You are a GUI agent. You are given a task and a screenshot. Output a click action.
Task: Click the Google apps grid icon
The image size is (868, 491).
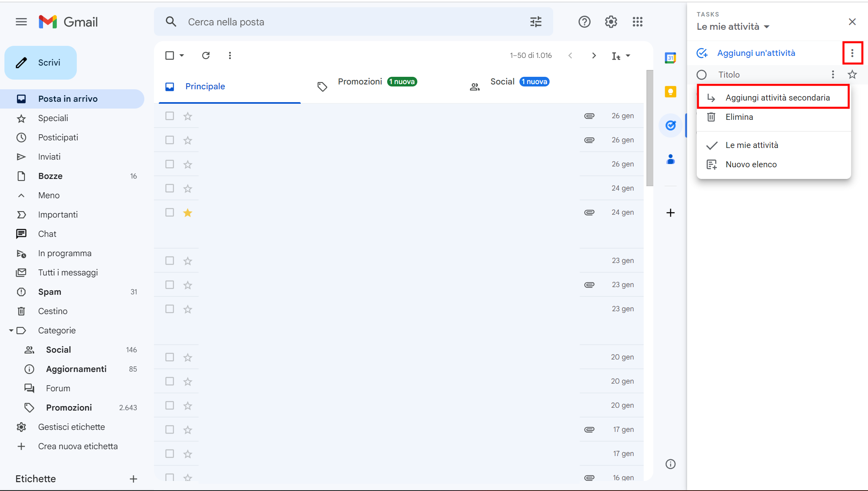click(x=637, y=22)
